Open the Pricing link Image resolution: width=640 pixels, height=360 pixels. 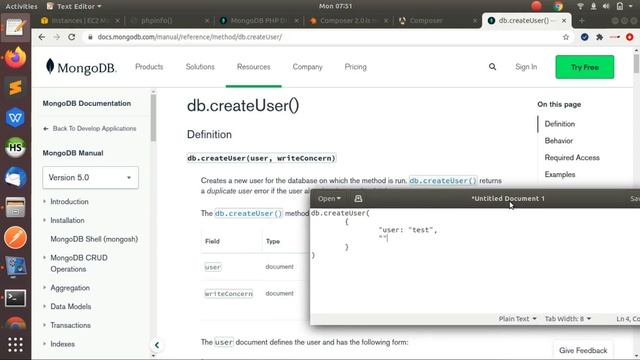[356, 67]
